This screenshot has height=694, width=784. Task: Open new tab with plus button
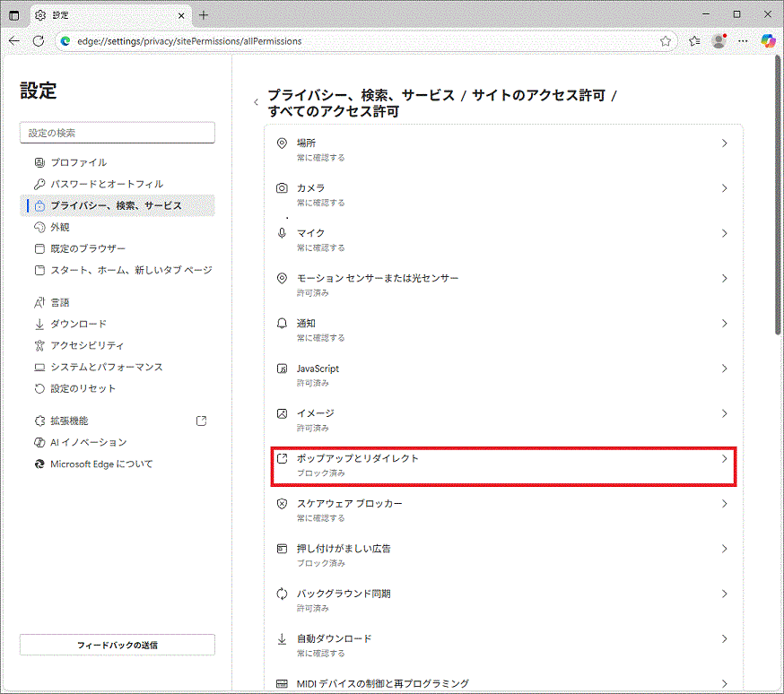pos(204,15)
